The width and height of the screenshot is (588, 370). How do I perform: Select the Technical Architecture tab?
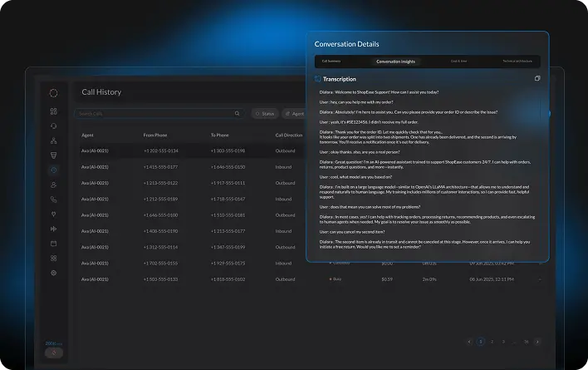(x=517, y=62)
